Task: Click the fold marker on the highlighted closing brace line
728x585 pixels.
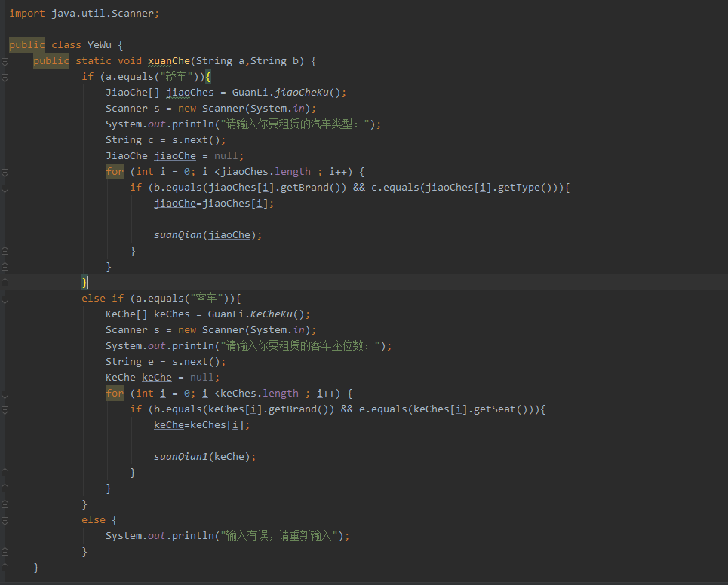Action: pyautogui.click(x=5, y=283)
